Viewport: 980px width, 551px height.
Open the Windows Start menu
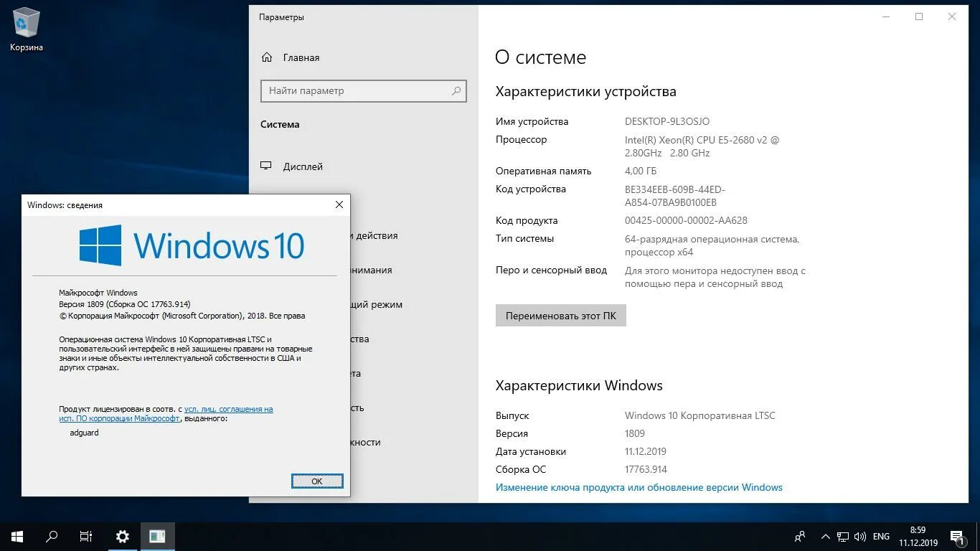17,536
